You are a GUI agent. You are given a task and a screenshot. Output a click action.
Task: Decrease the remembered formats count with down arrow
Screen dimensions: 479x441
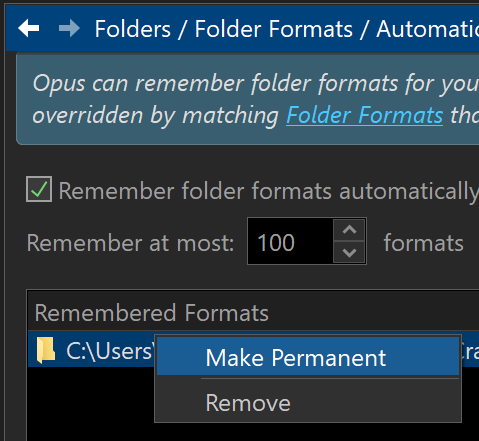349,252
